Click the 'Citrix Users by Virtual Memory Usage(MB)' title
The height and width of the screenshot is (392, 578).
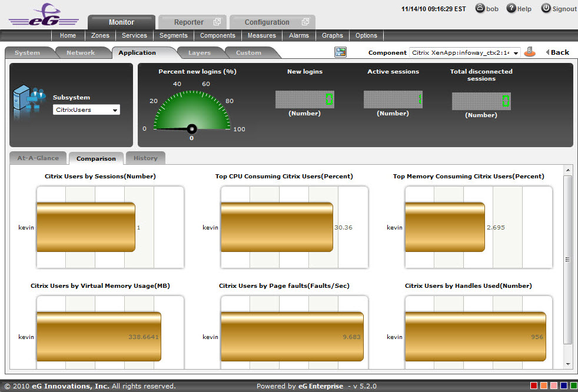pos(100,286)
